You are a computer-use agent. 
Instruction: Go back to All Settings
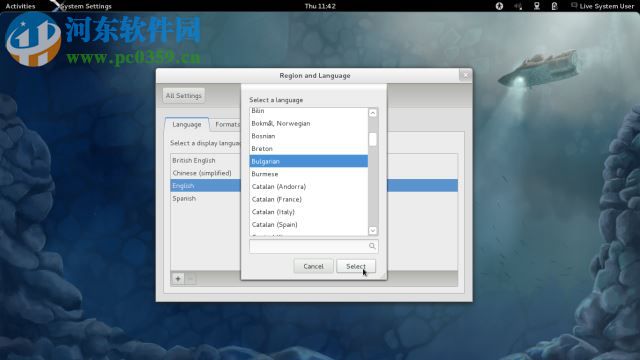click(x=184, y=96)
